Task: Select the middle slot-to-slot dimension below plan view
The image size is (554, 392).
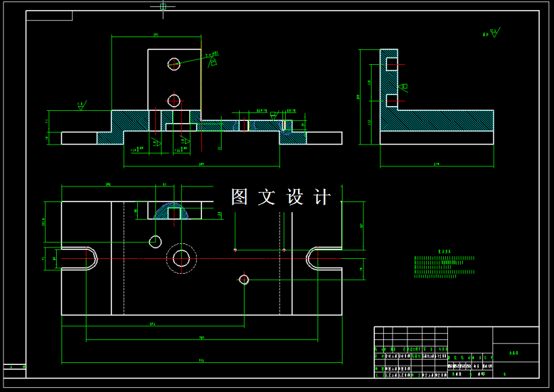Action: [x=202, y=339]
